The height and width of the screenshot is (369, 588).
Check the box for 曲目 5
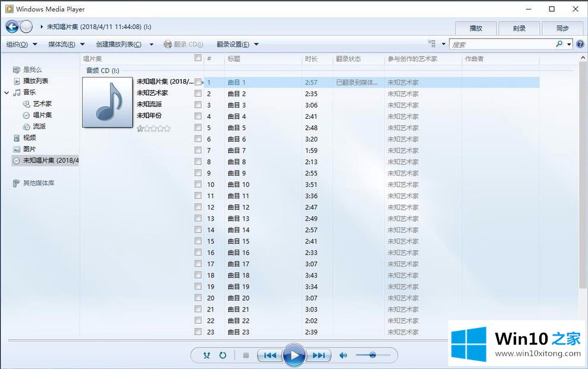(x=198, y=127)
